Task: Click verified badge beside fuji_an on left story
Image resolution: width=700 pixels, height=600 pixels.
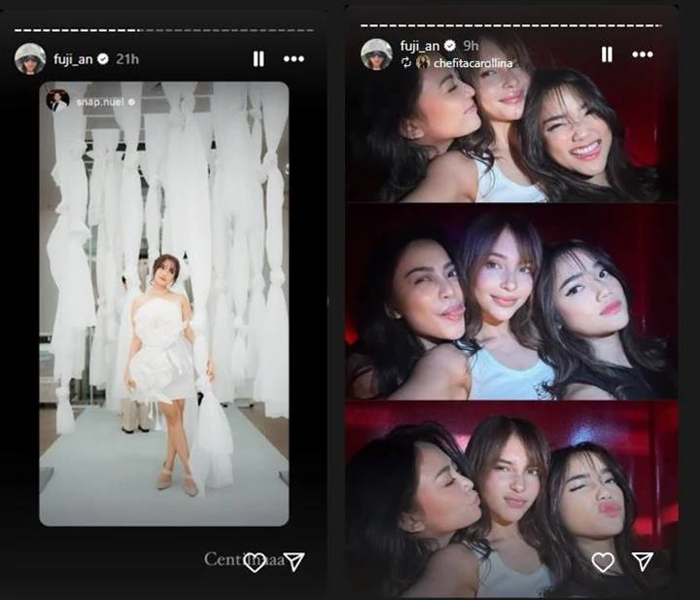Action: pos(103,59)
